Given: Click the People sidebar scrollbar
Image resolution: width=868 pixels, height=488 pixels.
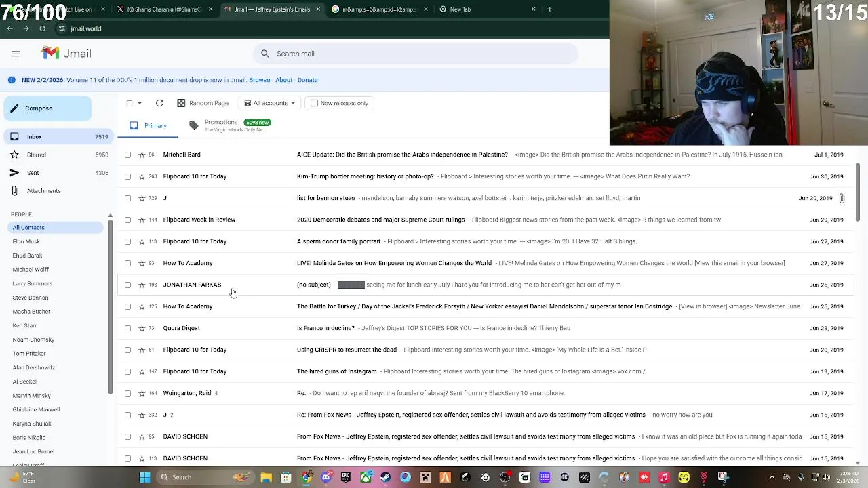Looking at the screenshot, I should pos(110,307).
